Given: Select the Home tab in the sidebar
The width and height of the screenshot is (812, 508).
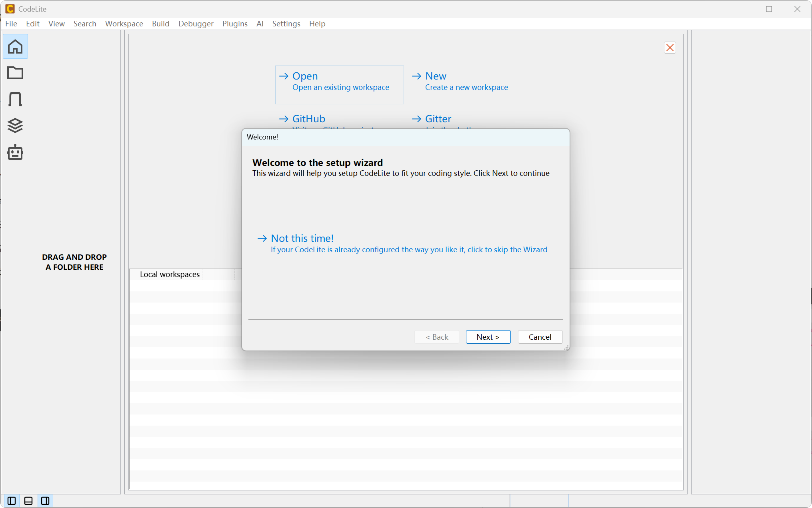Looking at the screenshot, I should (x=15, y=46).
